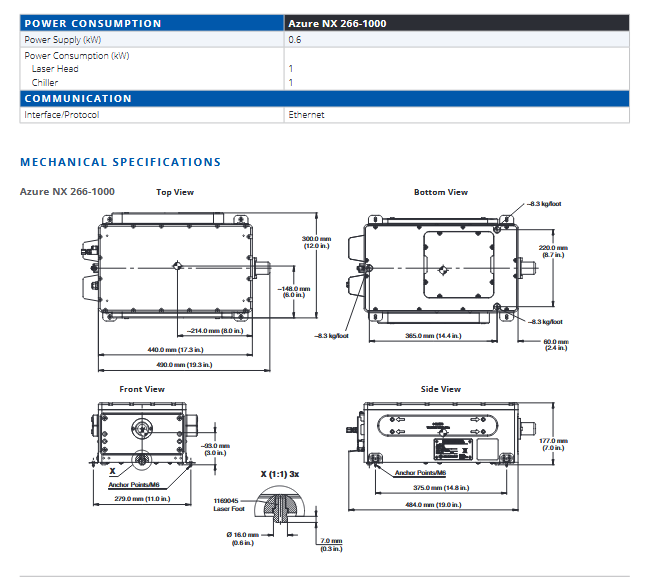Select the Bottom View label
Image resolution: width=652 pixels, height=584 pixels.
441,192
